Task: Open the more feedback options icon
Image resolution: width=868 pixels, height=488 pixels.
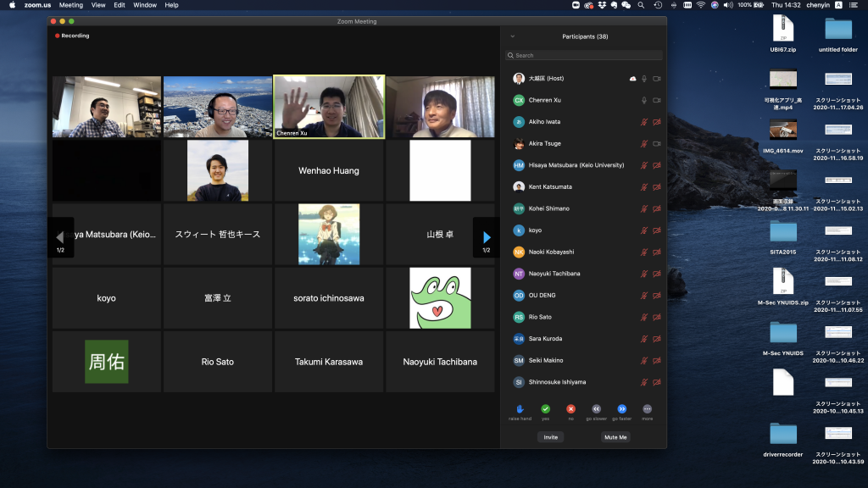Action: [647, 409]
